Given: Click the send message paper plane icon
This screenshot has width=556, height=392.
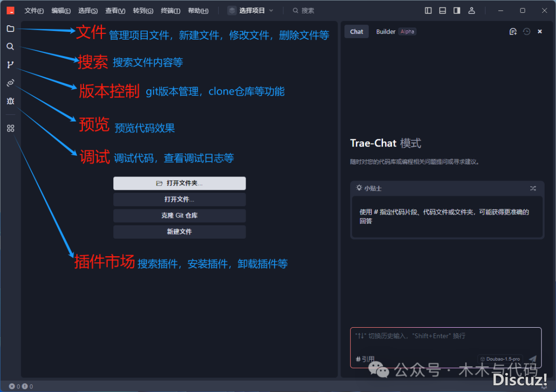Looking at the screenshot, I should click(532, 359).
